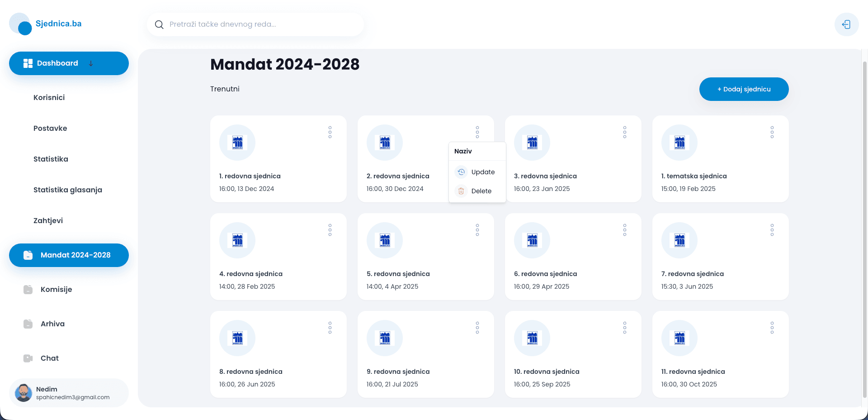Open three-dot menu on 1. tematska sjednica
Viewport: 868px width, 420px height.
(x=772, y=132)
